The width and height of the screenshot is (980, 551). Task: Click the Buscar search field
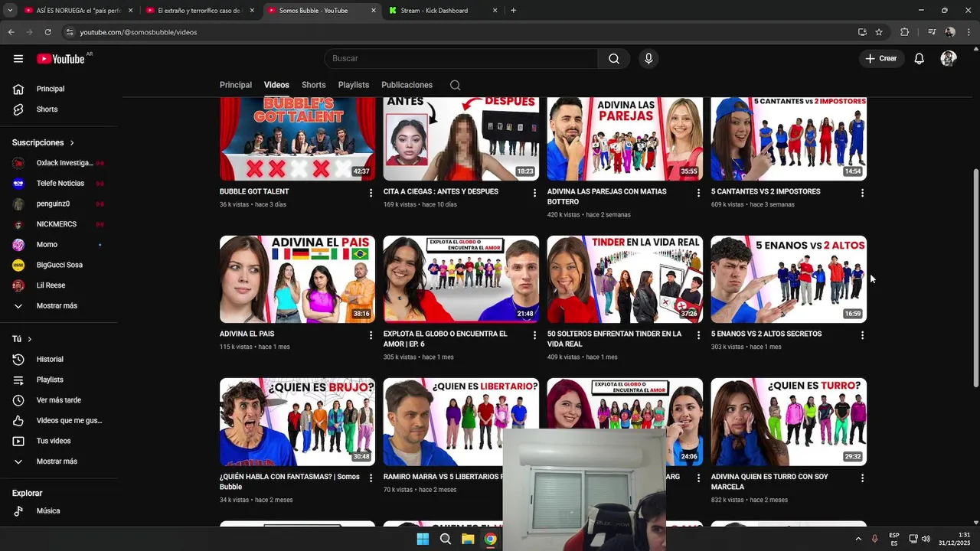(x=461, y=59)
